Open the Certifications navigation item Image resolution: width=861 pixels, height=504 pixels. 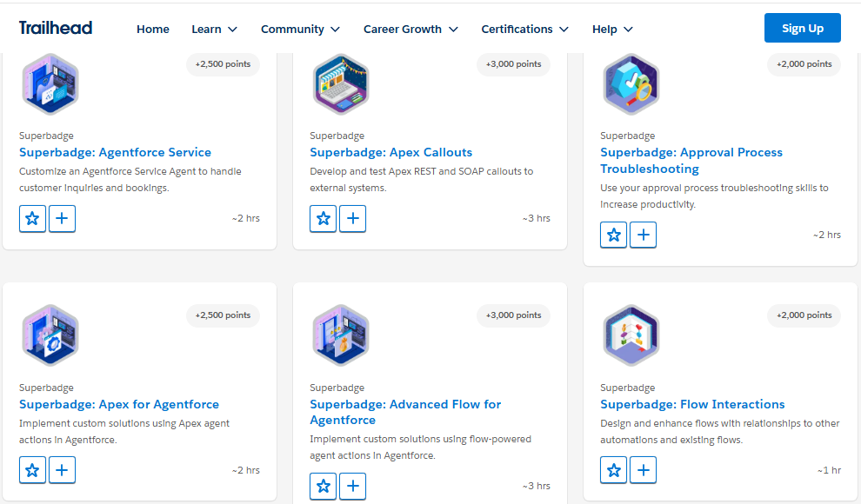[517, 29]
